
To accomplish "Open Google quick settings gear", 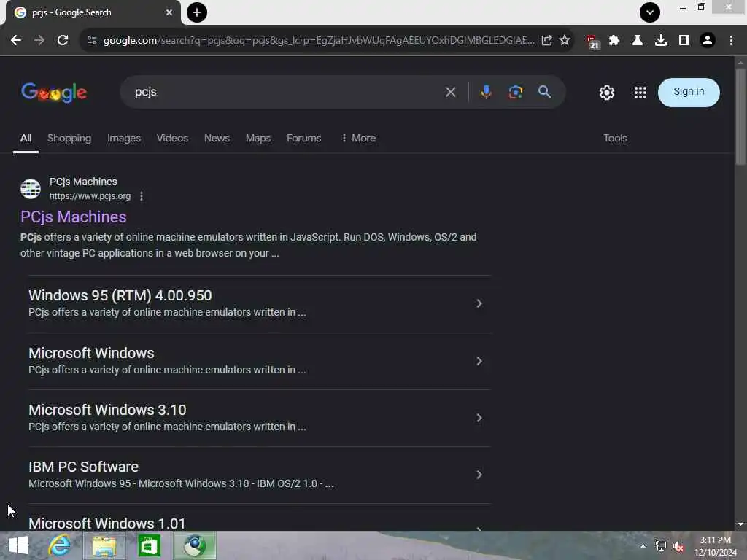I will [x=607, y=93].
